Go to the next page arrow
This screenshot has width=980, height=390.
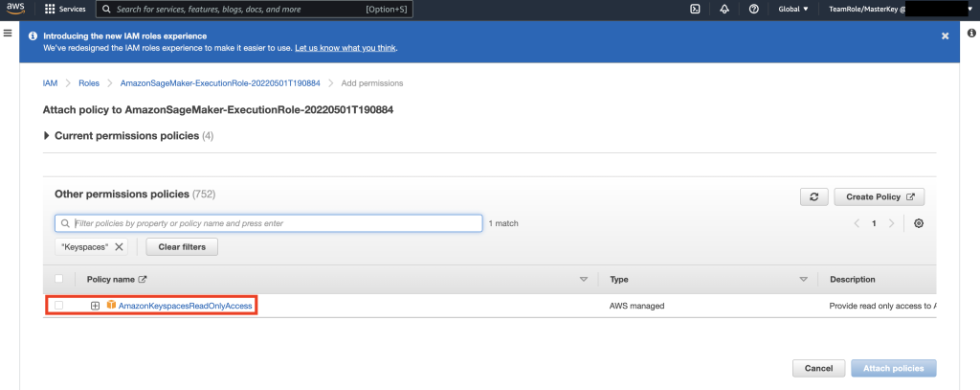[891, 223]
